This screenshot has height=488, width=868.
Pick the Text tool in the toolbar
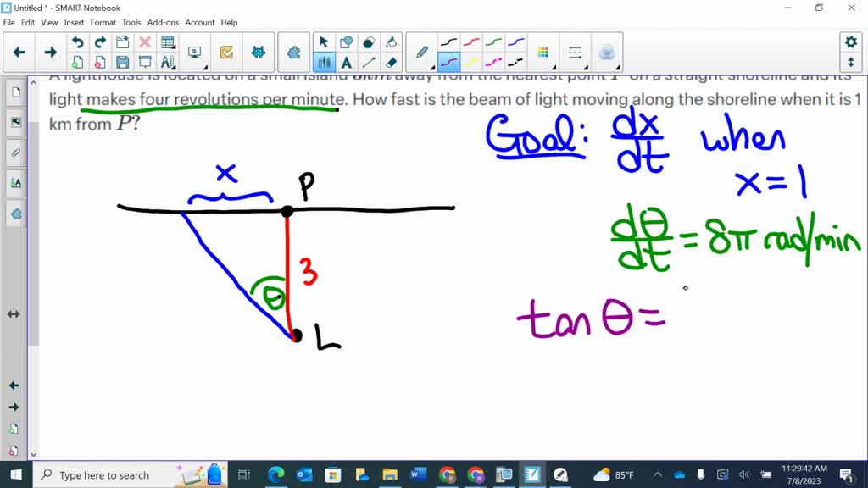point(347,62)
